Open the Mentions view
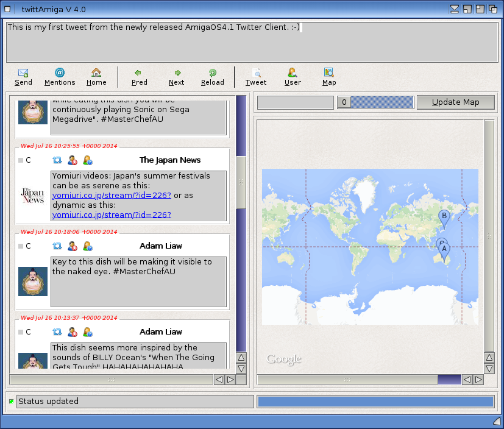Image resolution: width=504 pixels, height=429 pixels. click(60, 77)
